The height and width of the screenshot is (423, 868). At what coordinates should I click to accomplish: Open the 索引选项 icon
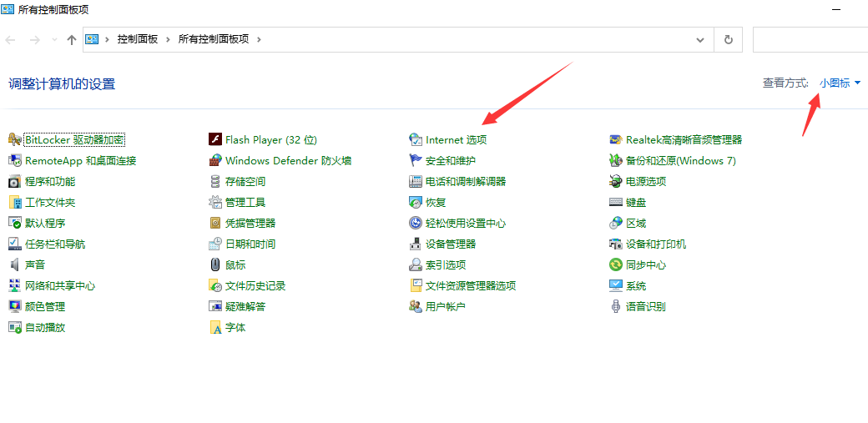tap(416, 264)
